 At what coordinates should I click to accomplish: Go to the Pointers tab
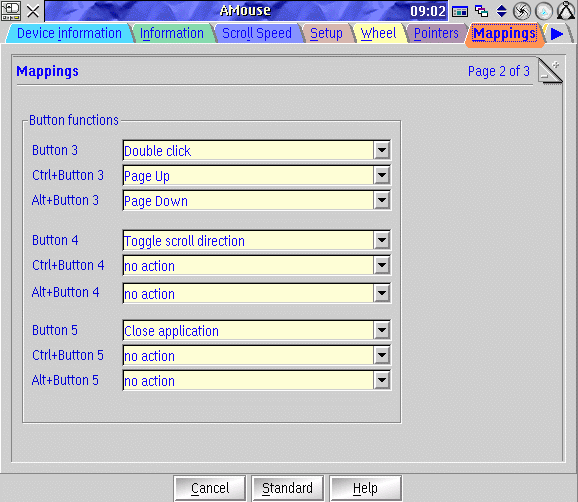[x=436, y=34]
